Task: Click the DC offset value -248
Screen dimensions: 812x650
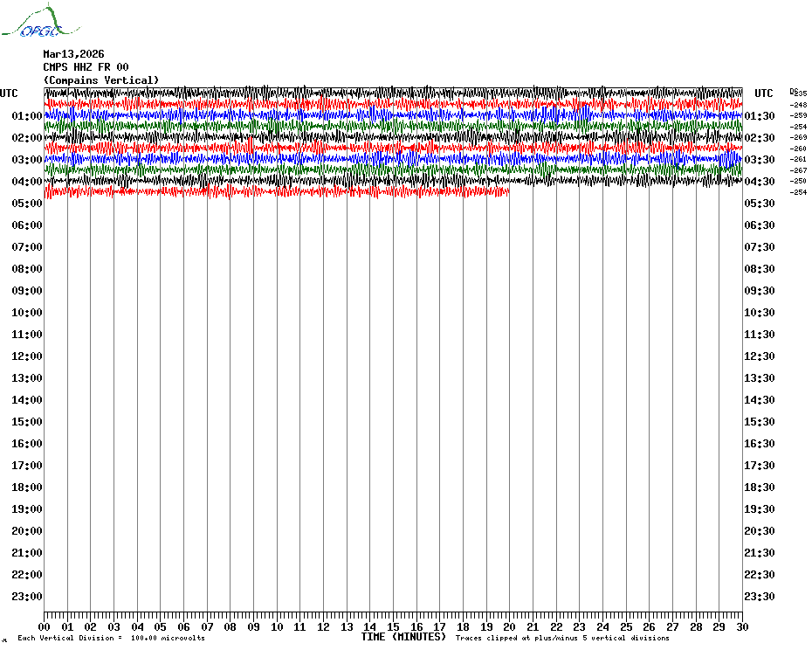Action: click(798, 105)
